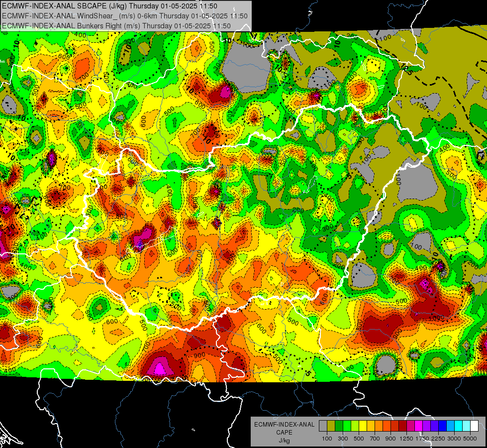Click the 3000 value in the legend
The image size is (487, 448).
(x=454, y=439)
